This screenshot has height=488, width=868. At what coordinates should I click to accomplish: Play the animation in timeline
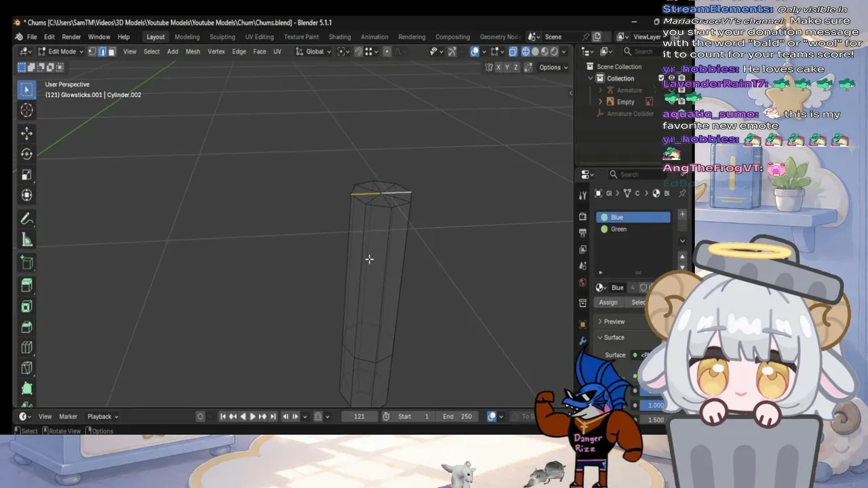pos(252,416)
